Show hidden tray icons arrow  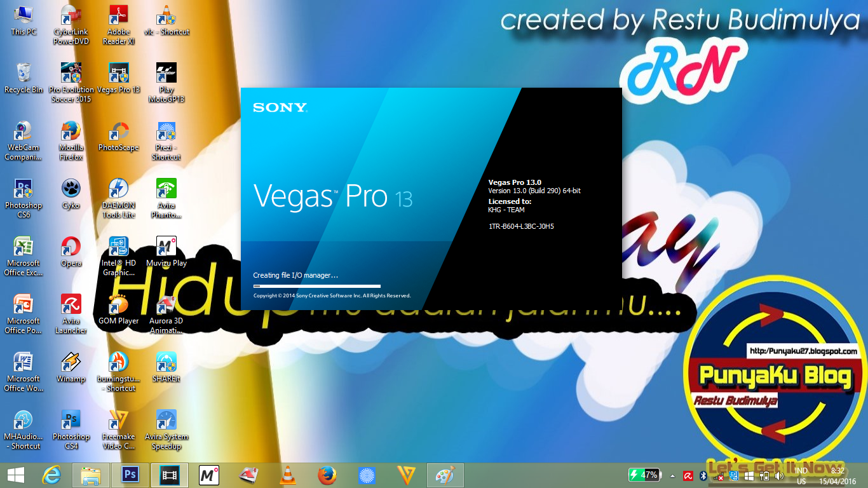[x=672, y=476]
